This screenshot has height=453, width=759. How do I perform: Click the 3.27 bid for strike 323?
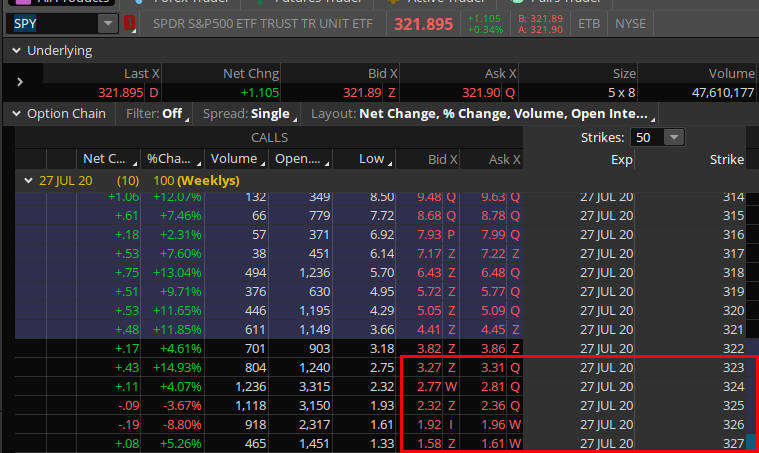tap(430, 367)
